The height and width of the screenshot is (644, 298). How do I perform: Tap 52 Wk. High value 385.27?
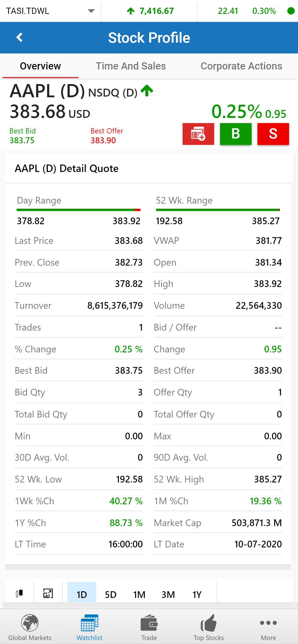point(268,479)
